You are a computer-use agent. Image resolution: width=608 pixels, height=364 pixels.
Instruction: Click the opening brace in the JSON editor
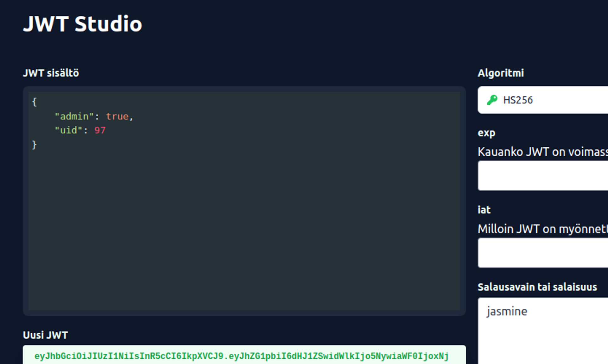click(x=35, y=102)
